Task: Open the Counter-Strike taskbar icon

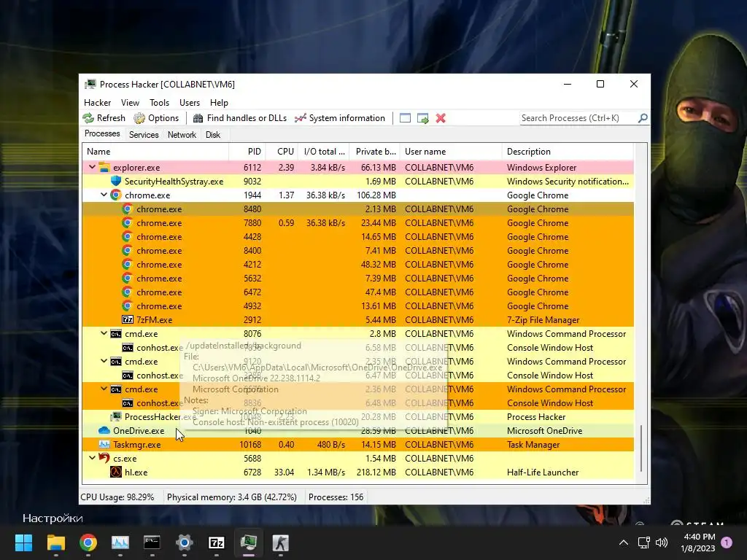Action: [x=281, y=542]
